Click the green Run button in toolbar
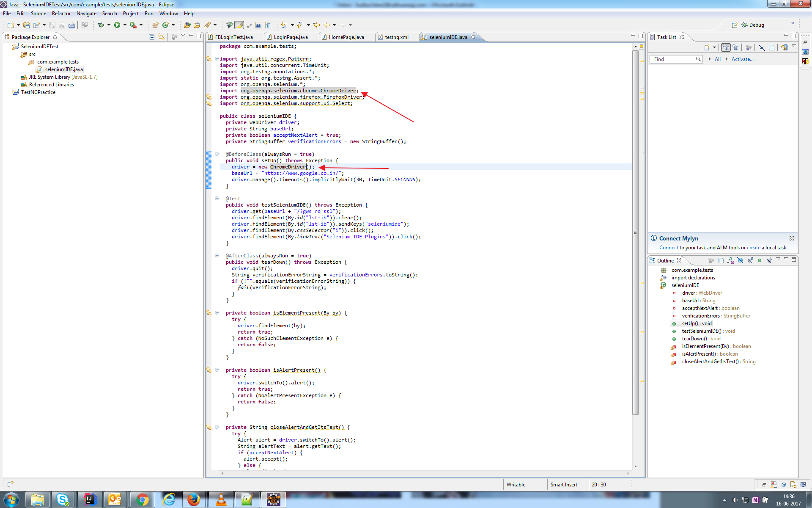812x508 pixels. point(117,25)
